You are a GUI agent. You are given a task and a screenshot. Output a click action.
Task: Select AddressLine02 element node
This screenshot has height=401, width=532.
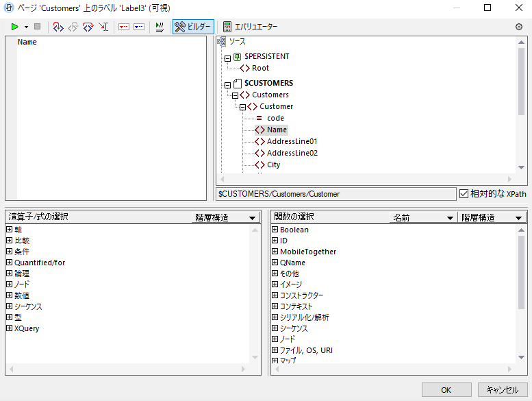coord(286,153)
